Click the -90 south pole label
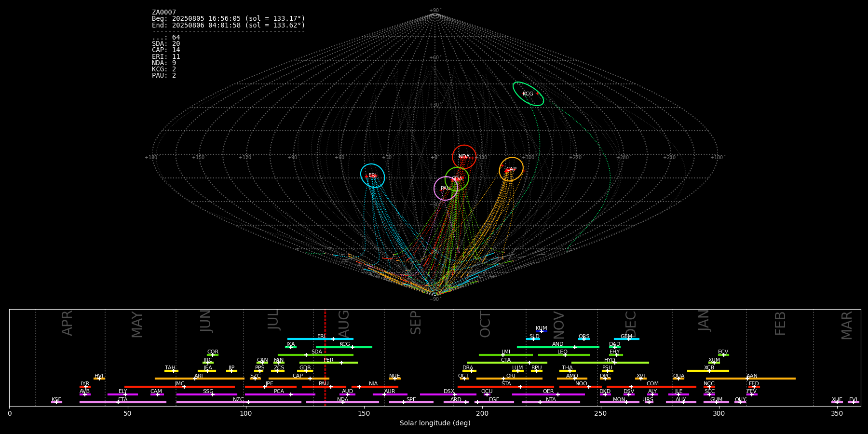The width and height of the screenshot is (868, 434). point(434,299)
